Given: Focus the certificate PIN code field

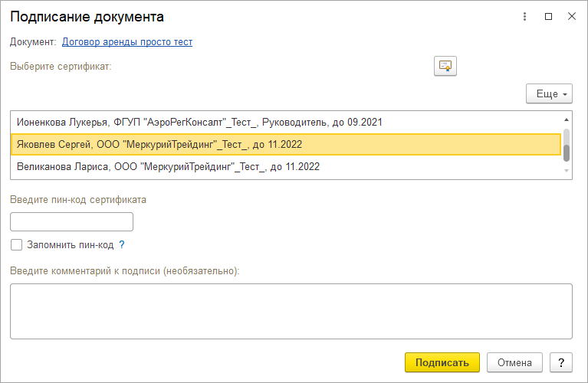Looking at the screenshot, I should pyautogui.click(x=71, y=222).
